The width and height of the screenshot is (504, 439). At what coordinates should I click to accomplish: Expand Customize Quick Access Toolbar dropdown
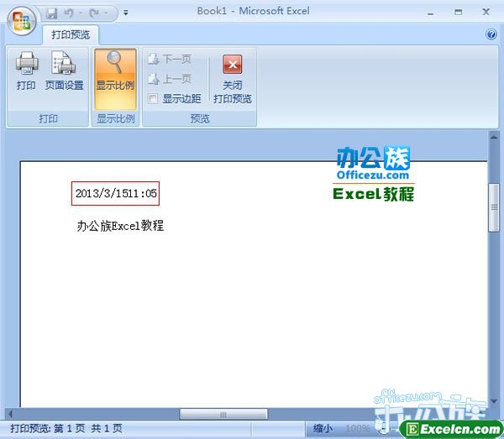coord(126,13)
